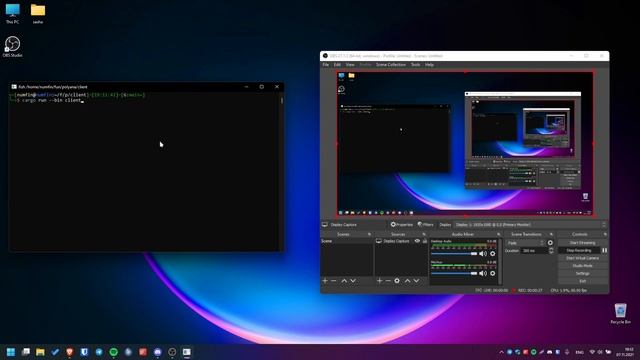Pop out the Sources dock

(424, 234)
